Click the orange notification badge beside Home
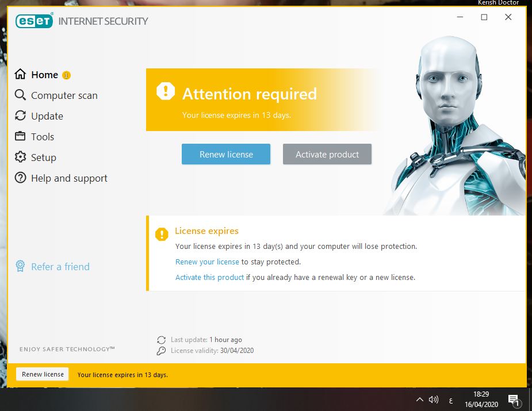This screenshot has height=411, width=532. point(67,75)
